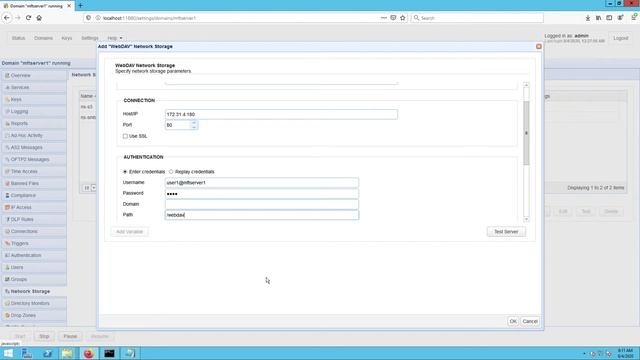Focus the Path input field
The height and width of the screenshot is (360, 640).
[262, 215]
